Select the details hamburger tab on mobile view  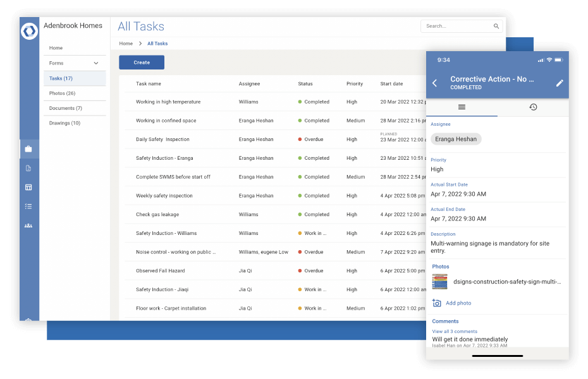tap(462, 107)
